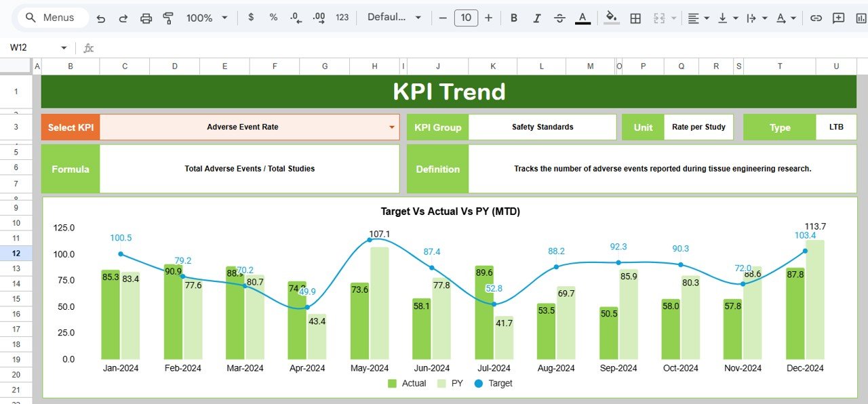Toggle Strikethrough formatting

559,18
